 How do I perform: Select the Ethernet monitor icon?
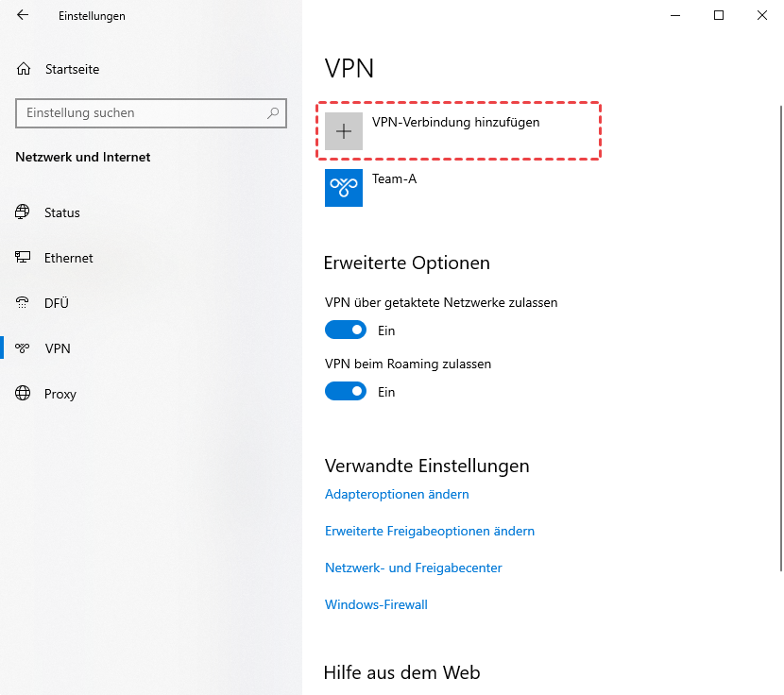pyautogui.click(x=23, y=258)
